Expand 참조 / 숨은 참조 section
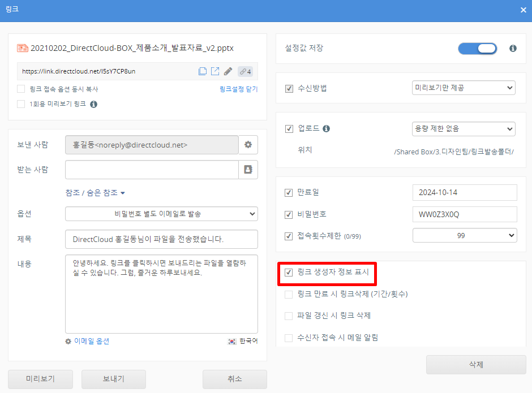 (95, 193)
